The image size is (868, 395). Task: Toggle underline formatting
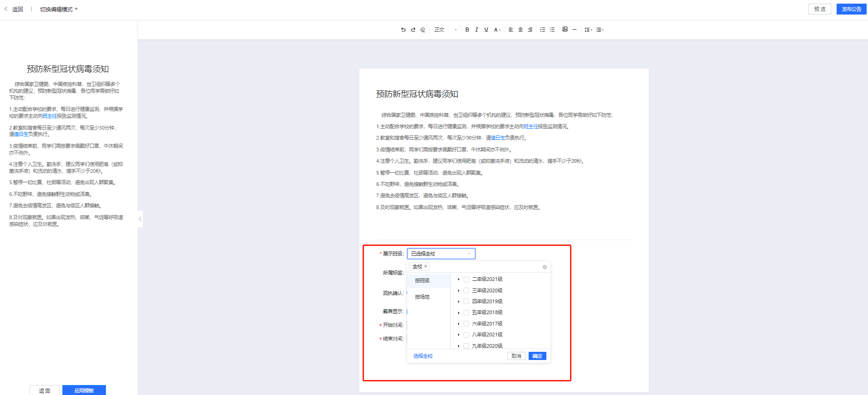point(486,30)
